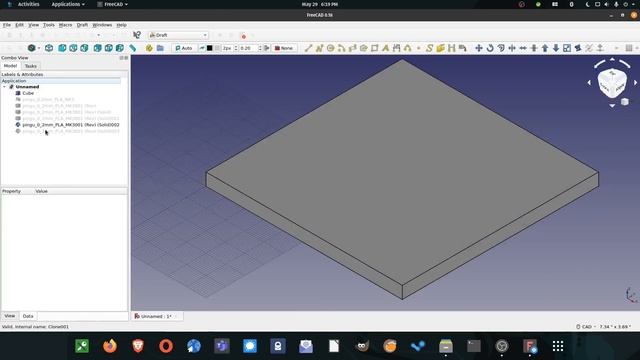
Task: Click the yellow part icon in toolbar
Action: pos(149,48)
